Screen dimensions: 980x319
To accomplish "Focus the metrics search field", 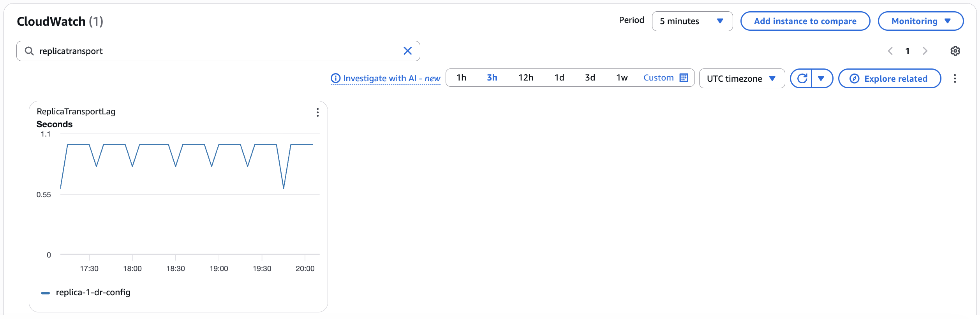I will [218, 51].
